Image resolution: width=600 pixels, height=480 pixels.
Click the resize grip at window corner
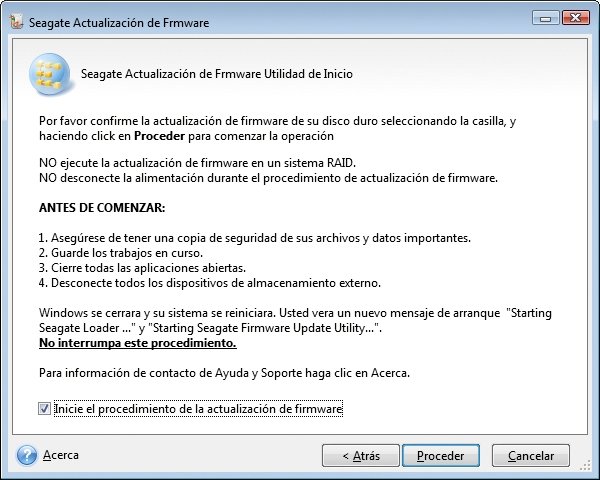pyautogui.click(x=585, y=465)
